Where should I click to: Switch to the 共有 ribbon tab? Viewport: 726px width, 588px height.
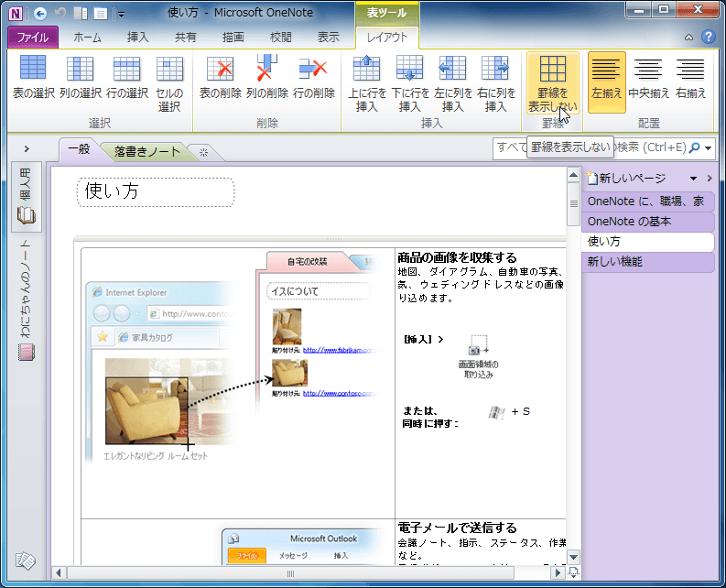click(x=186, y=38)
